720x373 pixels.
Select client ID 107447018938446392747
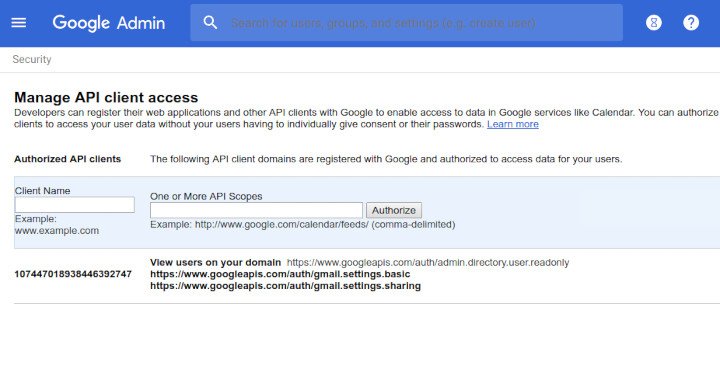[x=73, y=274]
